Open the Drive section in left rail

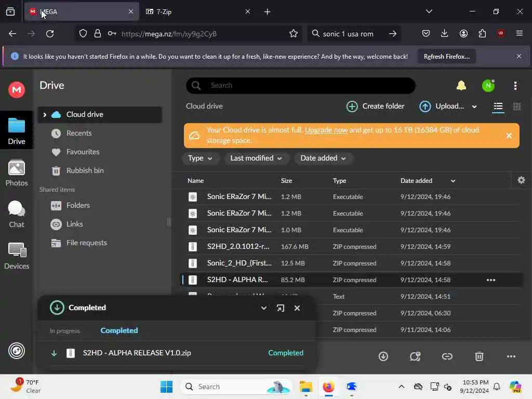pyautogui.click(x=16, y=130)
